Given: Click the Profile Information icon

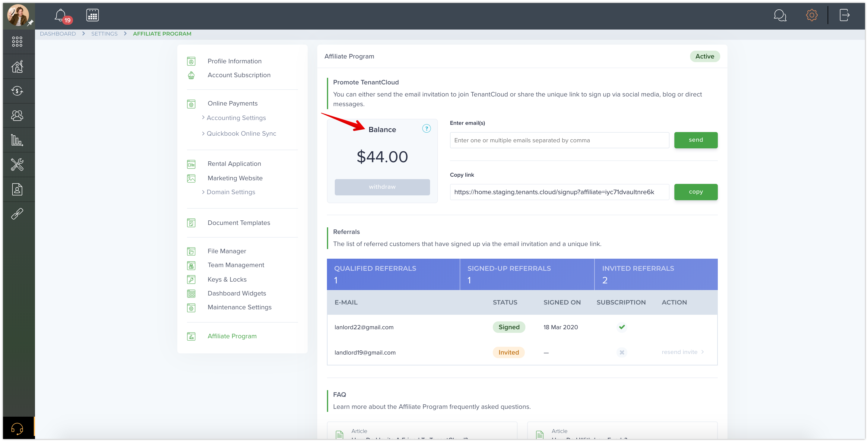Looking at the screenshot, I should point(191,61).
